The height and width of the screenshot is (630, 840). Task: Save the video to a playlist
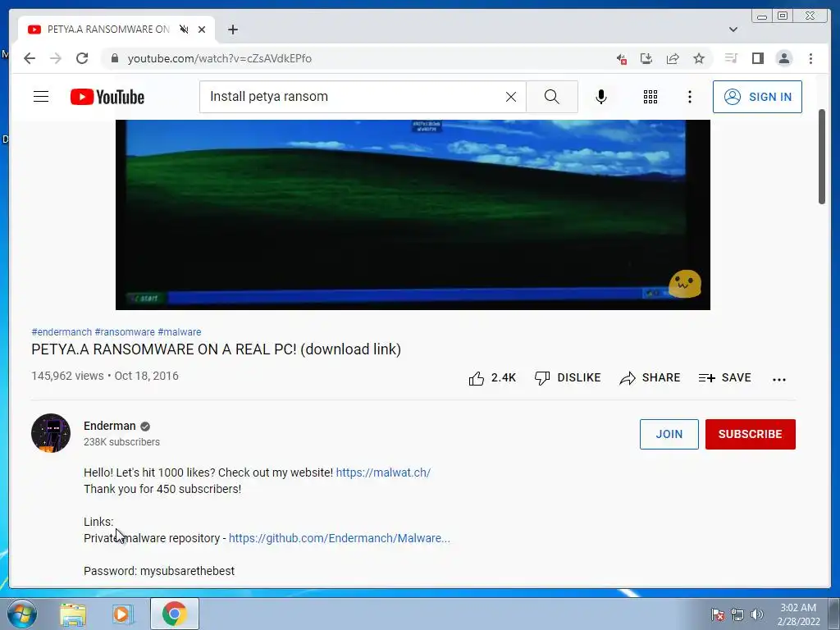[725, 378]
